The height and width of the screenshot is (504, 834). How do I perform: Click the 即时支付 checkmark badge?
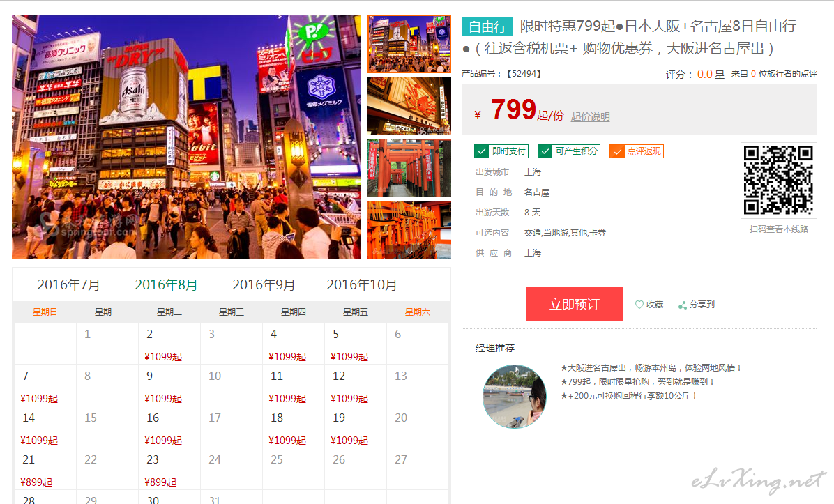pyautogui.click(x=501, y=151)
